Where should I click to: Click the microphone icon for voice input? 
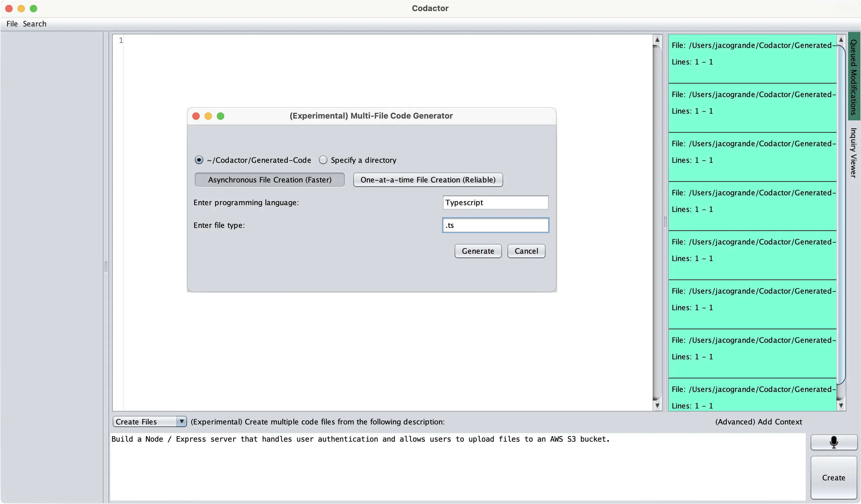click(834, 442)
